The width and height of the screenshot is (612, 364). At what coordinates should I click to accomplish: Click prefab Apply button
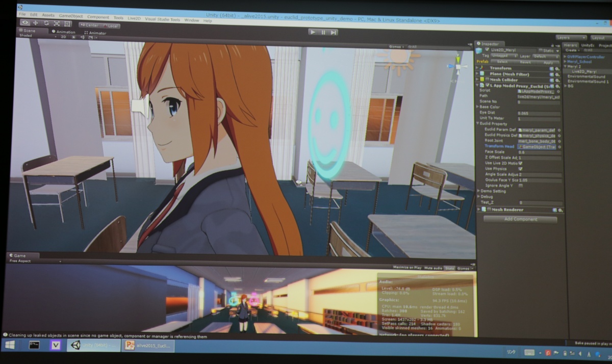[x=548, y=62]
